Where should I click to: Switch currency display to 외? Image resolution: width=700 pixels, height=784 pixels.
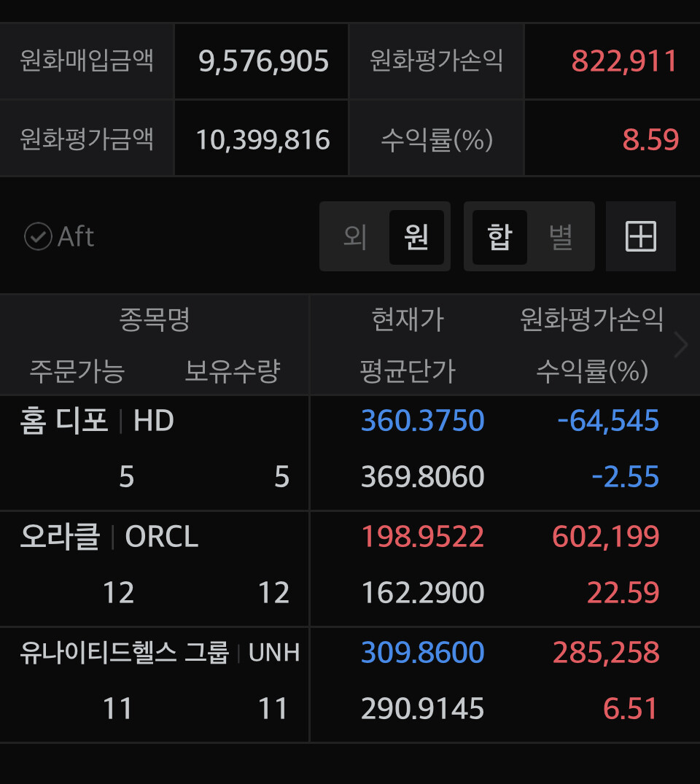(x=355, y=236)
